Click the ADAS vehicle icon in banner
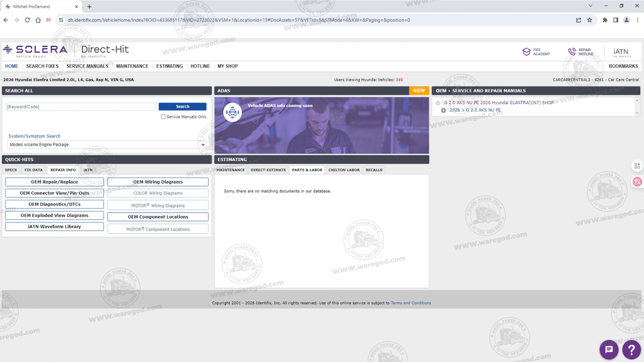 232,113
